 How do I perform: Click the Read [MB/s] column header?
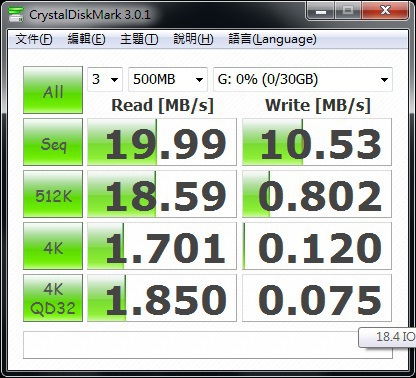coord(162,105)
